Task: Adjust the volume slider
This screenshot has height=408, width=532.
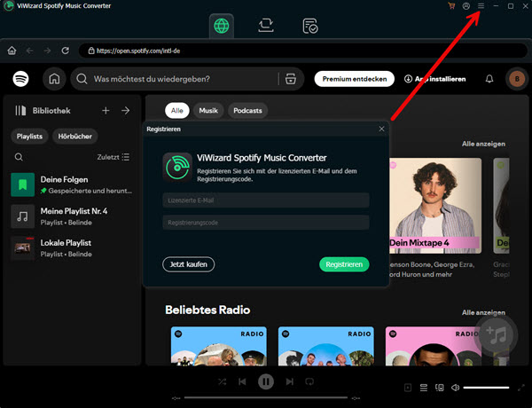Action: pos(486,388)
